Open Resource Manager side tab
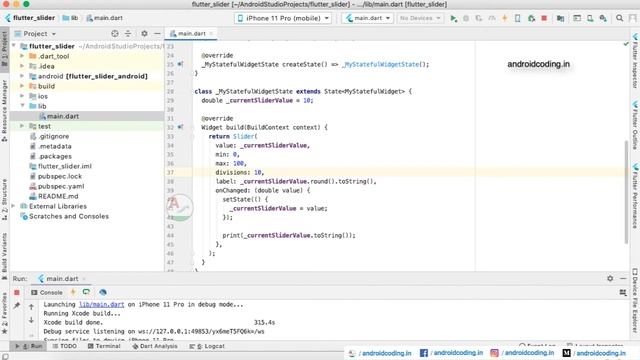The image size is (640, 360). click(4, 110)
